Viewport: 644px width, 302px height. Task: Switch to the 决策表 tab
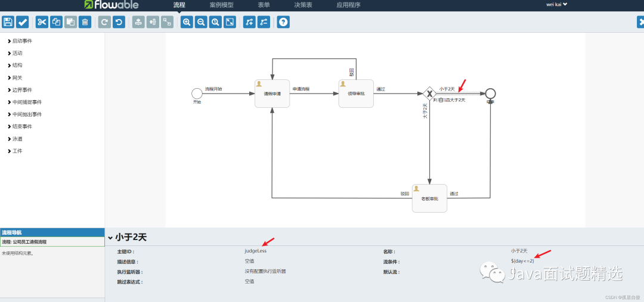(303, 5)
